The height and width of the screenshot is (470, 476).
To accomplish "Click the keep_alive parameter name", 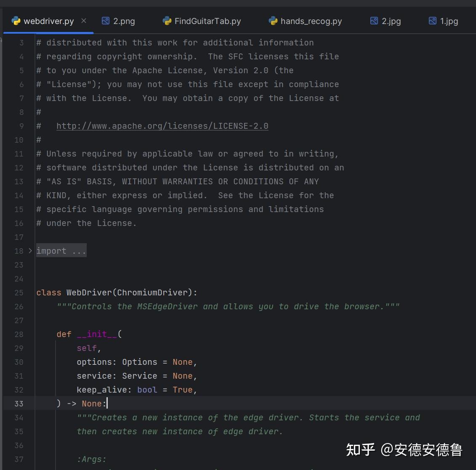I will [x=102, y=390].
